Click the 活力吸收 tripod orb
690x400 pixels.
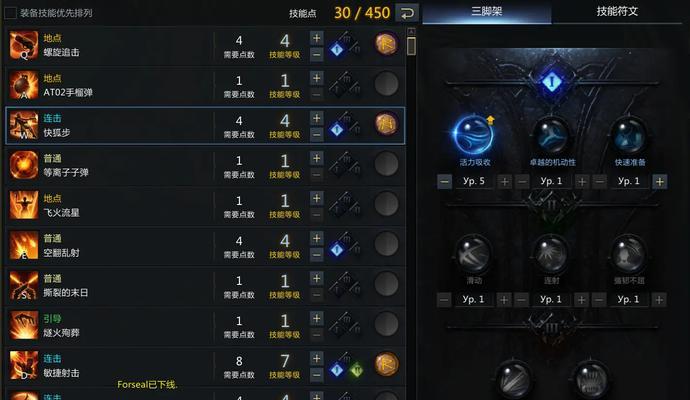tap(473, 135)
